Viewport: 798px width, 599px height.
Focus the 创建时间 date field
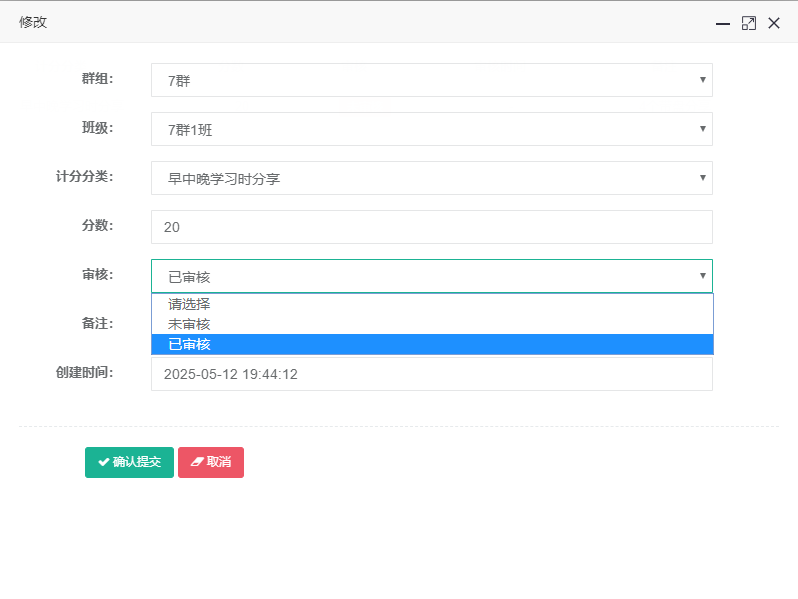431,374
